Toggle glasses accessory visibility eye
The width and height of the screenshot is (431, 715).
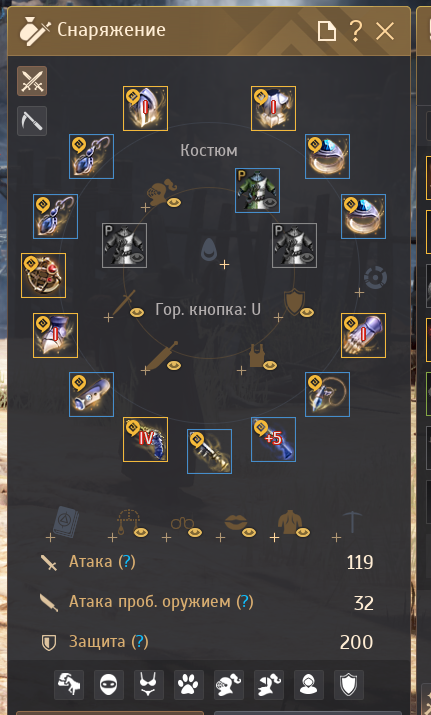click(x=195, y=532)
